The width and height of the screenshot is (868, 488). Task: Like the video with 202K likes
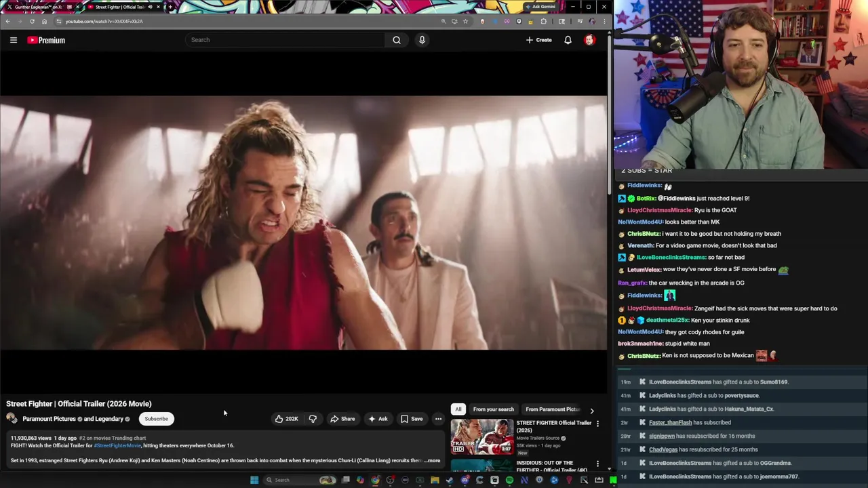pos(286,419)
